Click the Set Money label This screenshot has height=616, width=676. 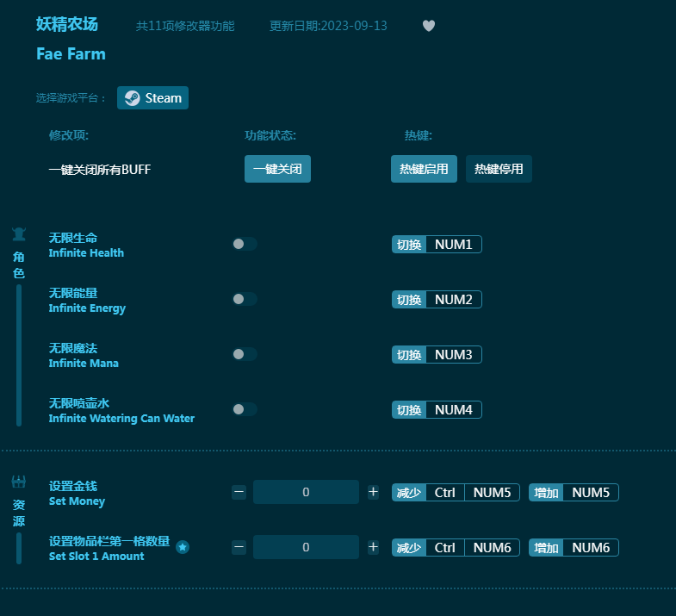tap(77, 501)
